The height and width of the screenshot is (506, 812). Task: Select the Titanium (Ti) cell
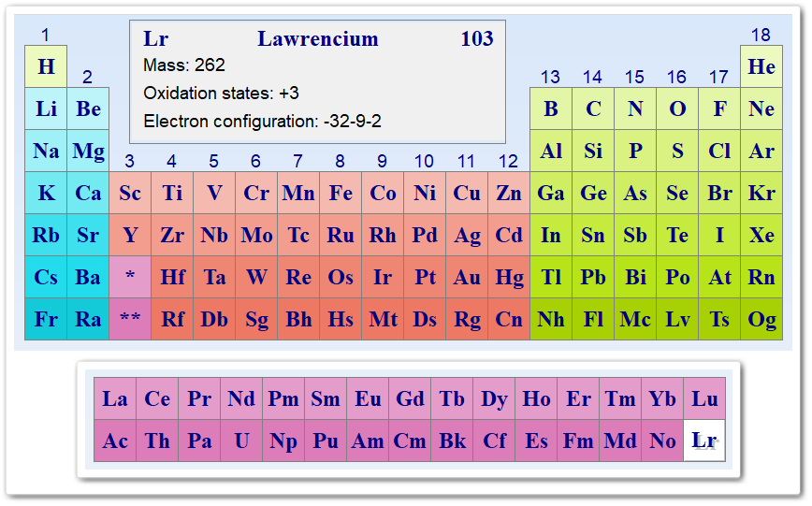172,194
